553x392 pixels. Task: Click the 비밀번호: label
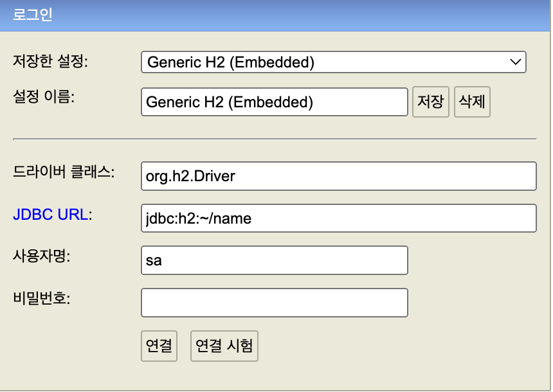42,298
